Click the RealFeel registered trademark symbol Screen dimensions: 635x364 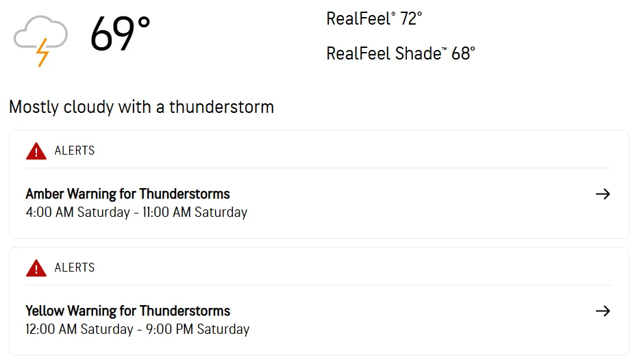pyautogui.click(x=393, y=14)
